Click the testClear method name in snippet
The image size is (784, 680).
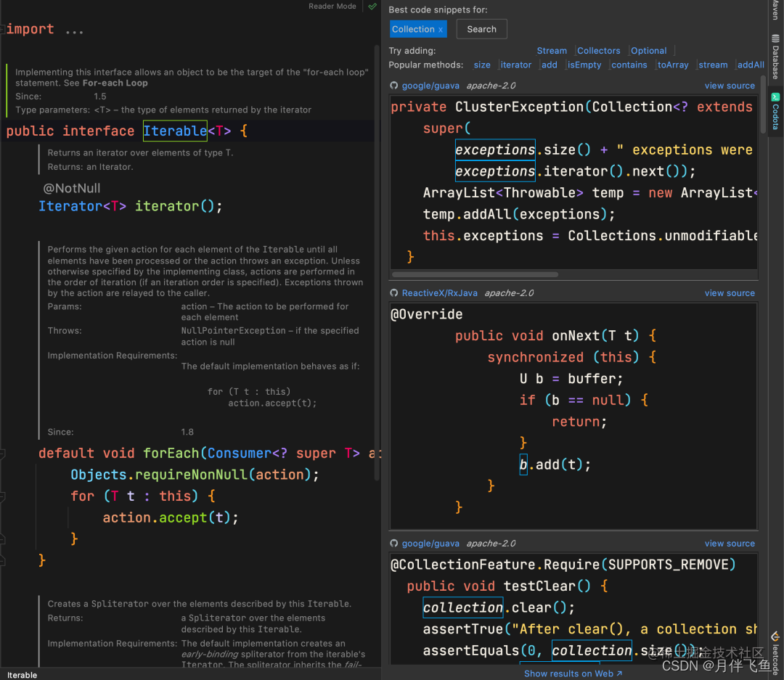pos(539,586)
